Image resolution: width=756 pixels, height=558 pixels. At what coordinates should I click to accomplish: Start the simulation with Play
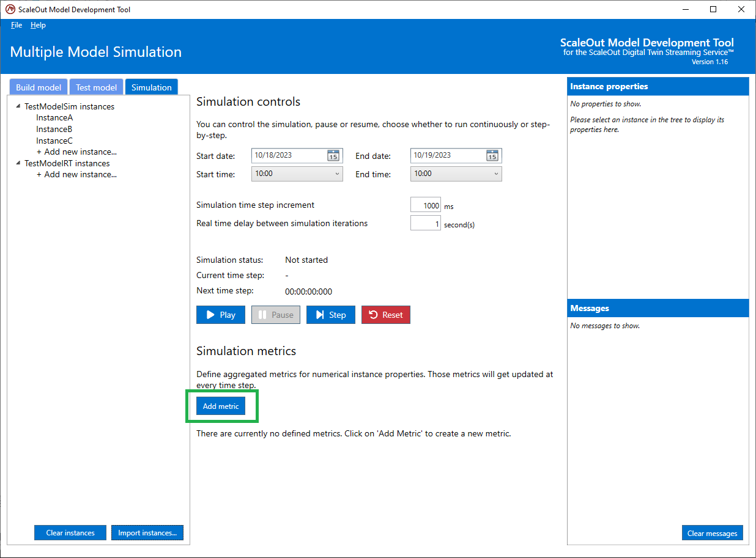[x=221, y=315]
